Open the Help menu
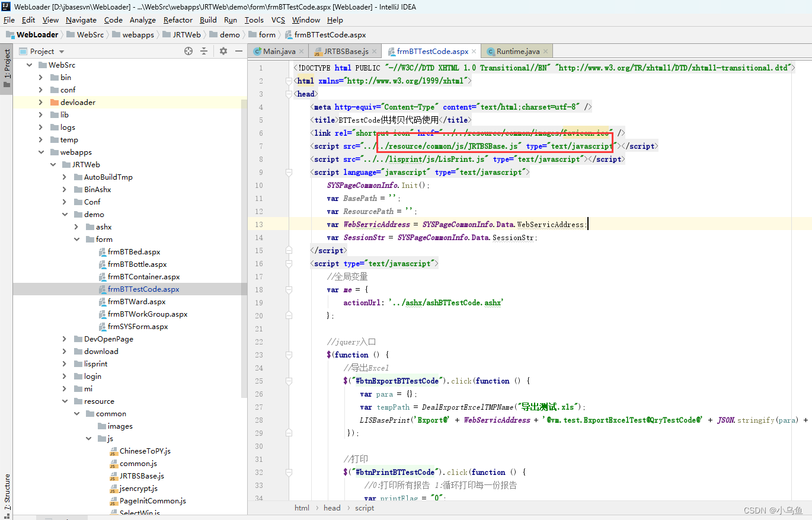Viewport: 812px width, 520px height. [335, 20]
